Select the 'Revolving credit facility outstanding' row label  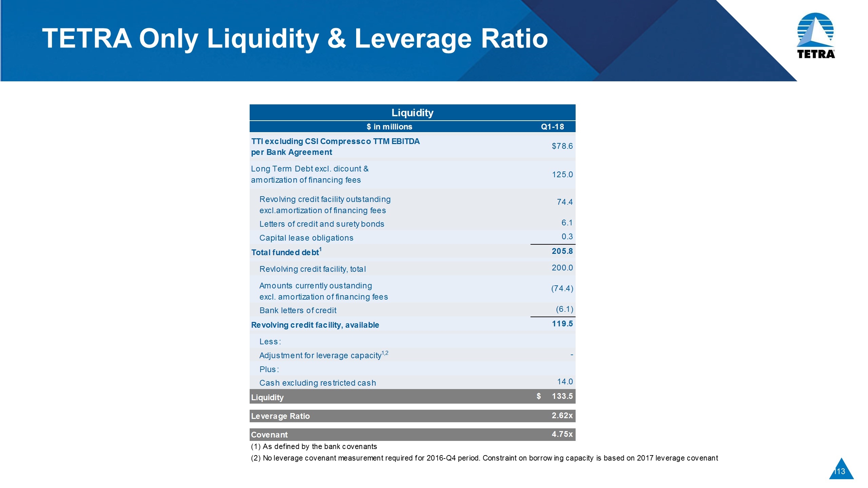point(325,205)
